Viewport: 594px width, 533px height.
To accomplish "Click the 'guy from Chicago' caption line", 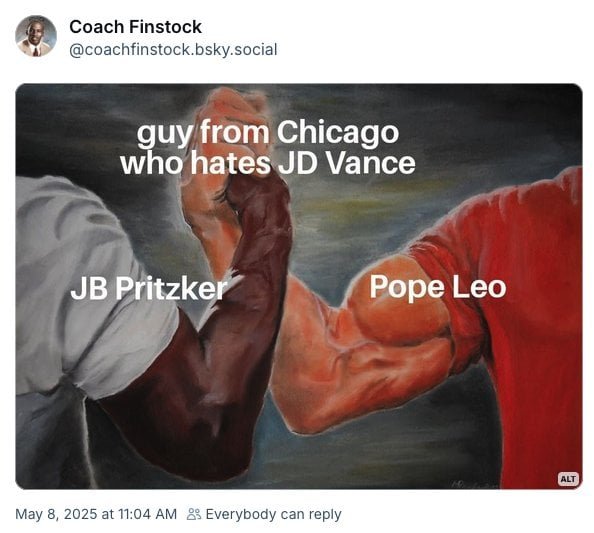I will click(x=268, y=134).
